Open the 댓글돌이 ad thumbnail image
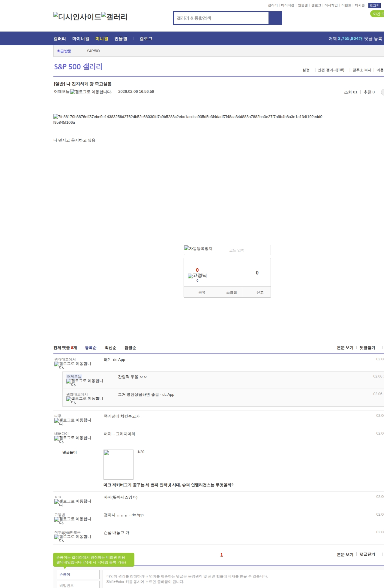 click(118, 464)
